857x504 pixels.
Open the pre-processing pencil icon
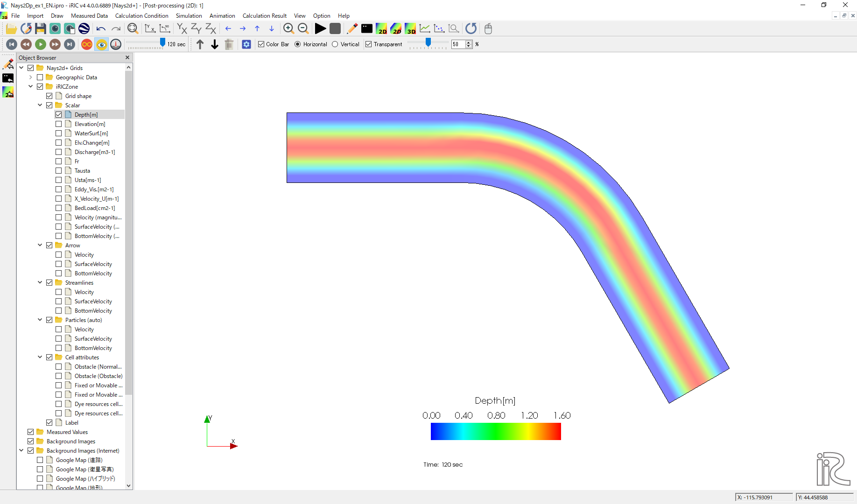pyautogui.click(x=352, y=29)
